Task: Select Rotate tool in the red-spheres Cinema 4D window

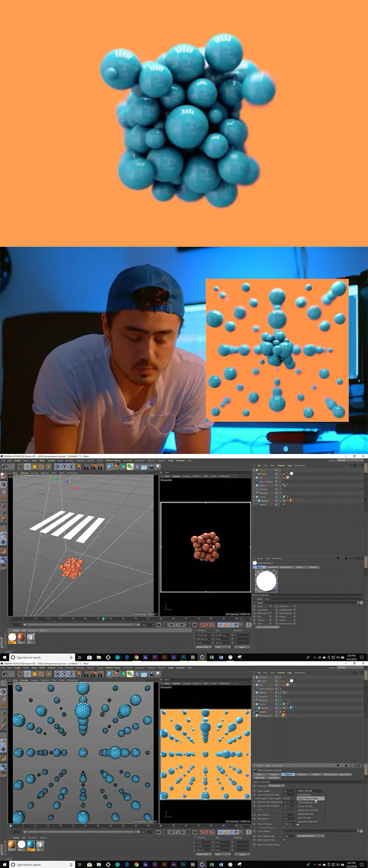Action: pos(41,467)
